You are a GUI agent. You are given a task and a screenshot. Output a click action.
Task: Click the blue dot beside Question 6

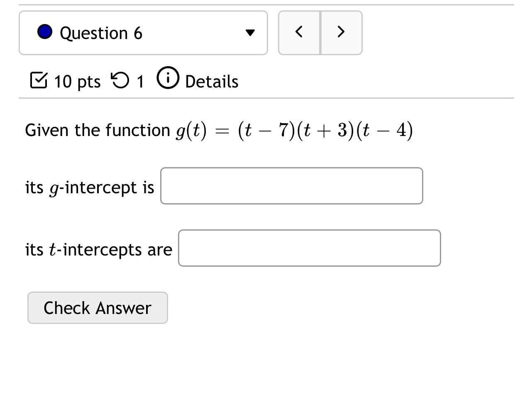[x=44, y=32]
